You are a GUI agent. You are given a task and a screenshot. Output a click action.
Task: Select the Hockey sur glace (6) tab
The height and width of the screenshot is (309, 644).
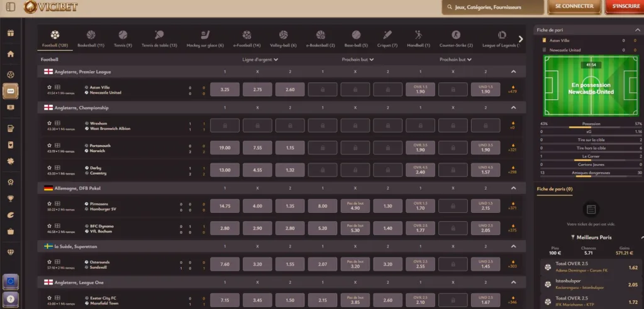[205, 39]
